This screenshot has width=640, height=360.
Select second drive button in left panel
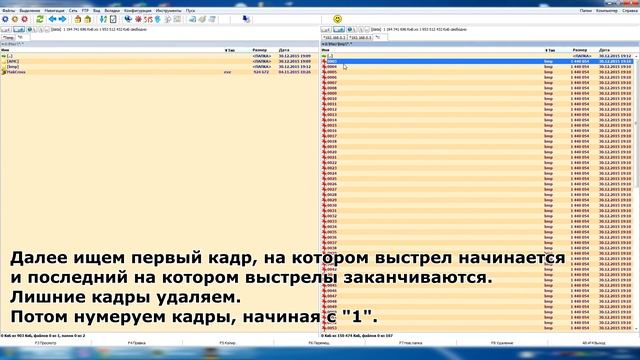click(19, 29)
